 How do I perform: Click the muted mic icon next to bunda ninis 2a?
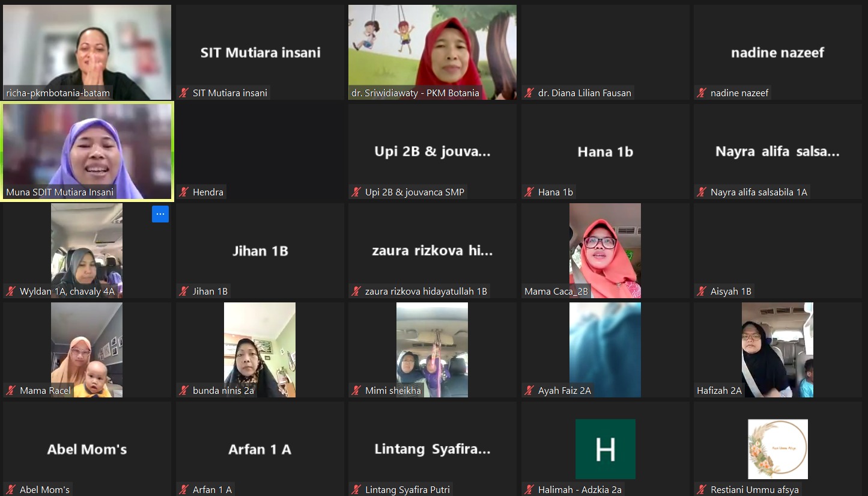click(x=183, y=390)
